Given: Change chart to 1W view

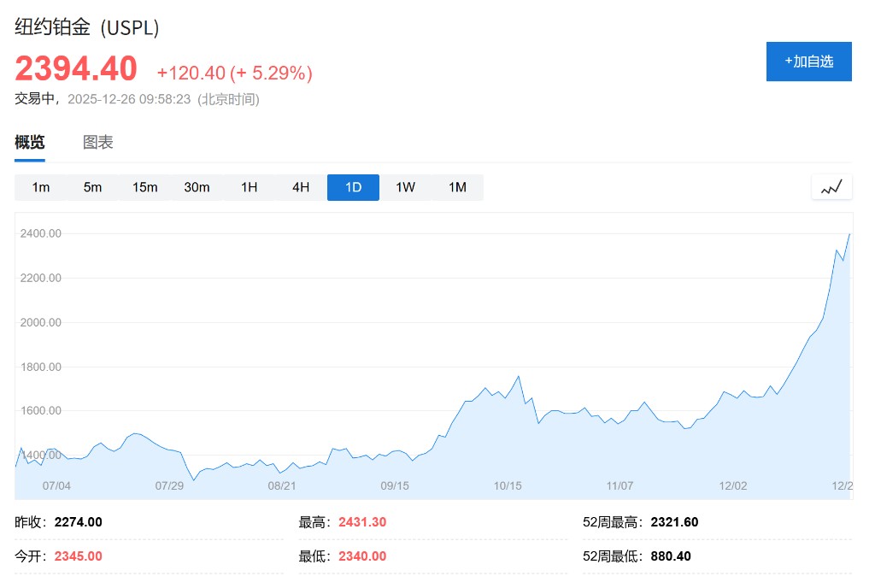Looking at the screenshot, I should 405,187.
